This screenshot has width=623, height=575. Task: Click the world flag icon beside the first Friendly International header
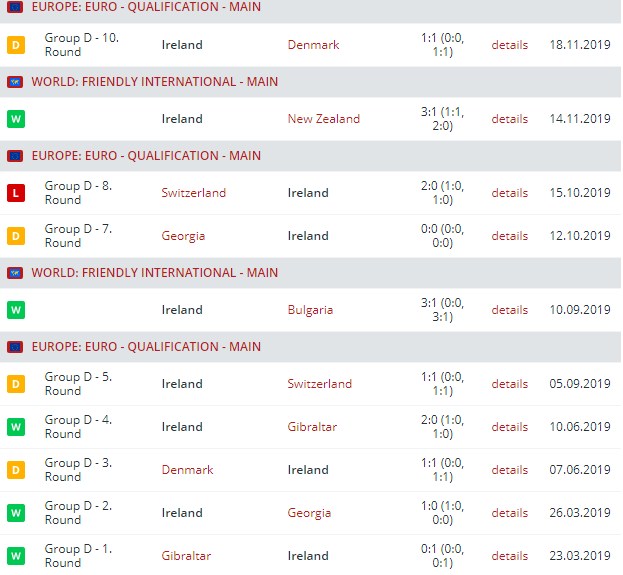[x=16, y=81]
